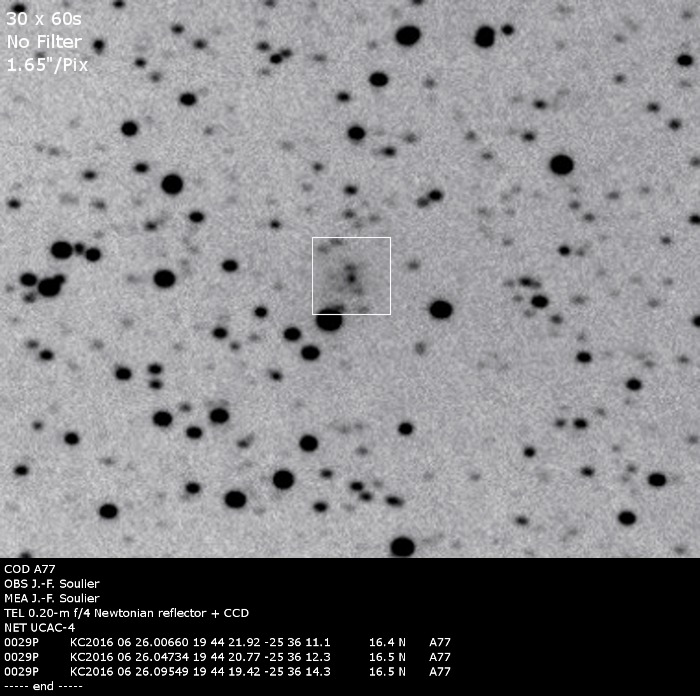Select the "MEA J.-F. Soulier" line
The image size is (700, 696).
[x=52, y=598]
